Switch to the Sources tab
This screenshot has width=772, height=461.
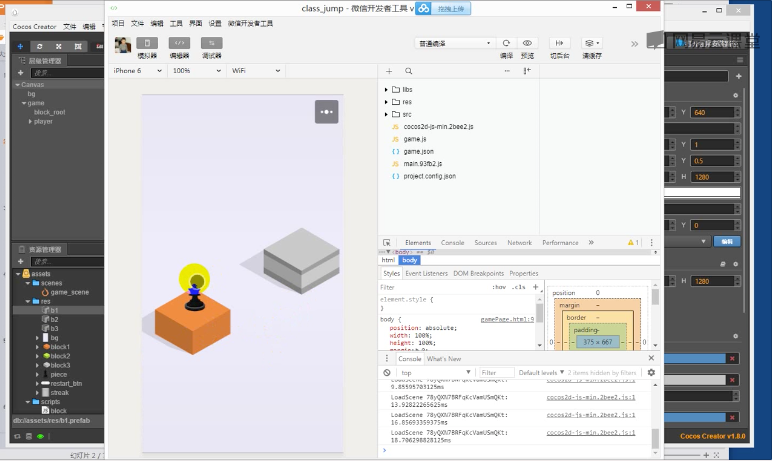(485, 242)
